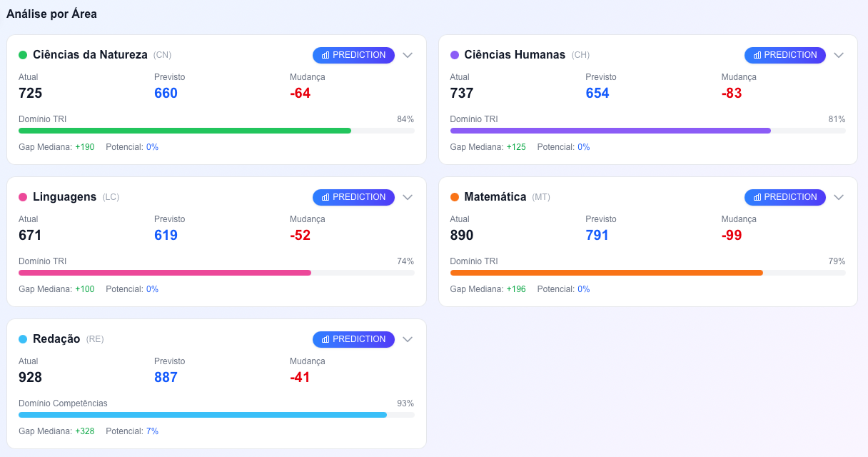This screenshot has width=868, height=457.
Task: Click the orange Domínio TRI bar at 79%
Action: tap(606, 273)
